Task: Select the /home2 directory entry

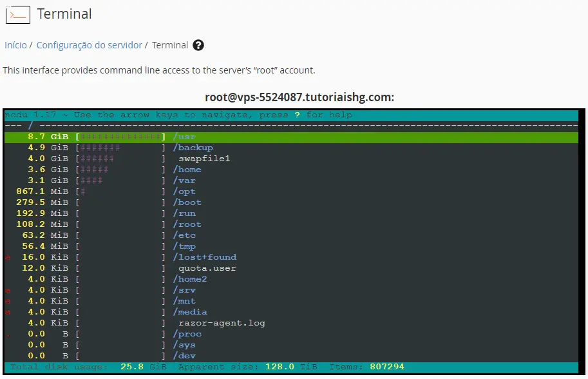Action: pyautogui.click(x=190, y=279)
